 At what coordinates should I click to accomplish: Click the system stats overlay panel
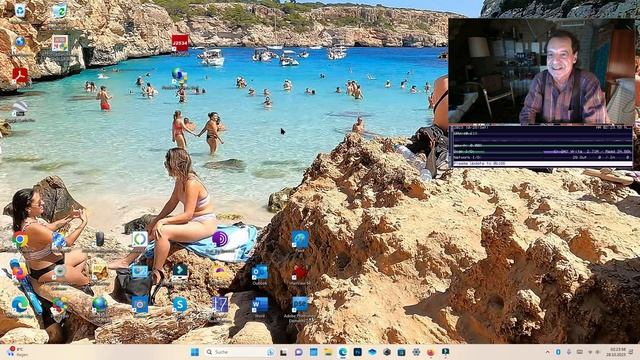point(541,146)
